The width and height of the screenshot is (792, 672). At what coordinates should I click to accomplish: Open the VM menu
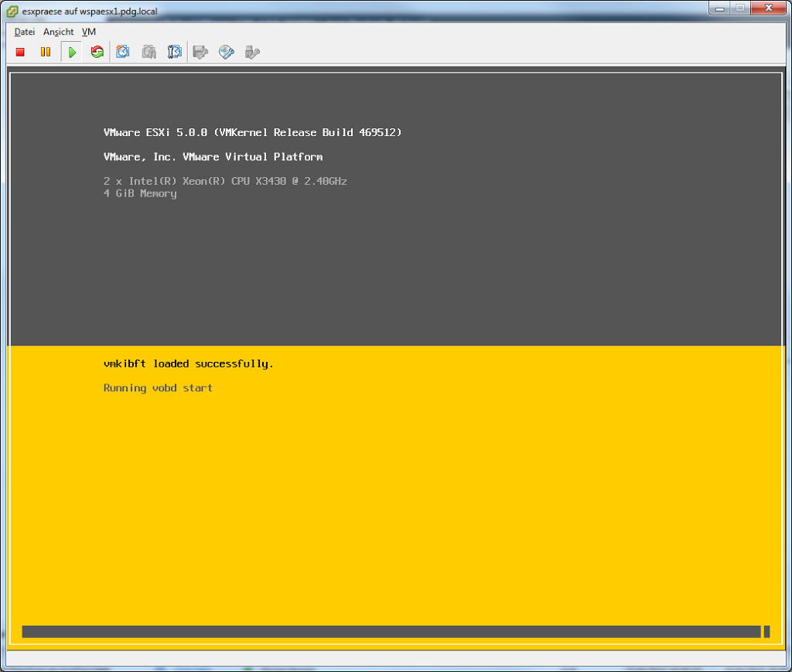pyautogui.click(x=89, y=32)
